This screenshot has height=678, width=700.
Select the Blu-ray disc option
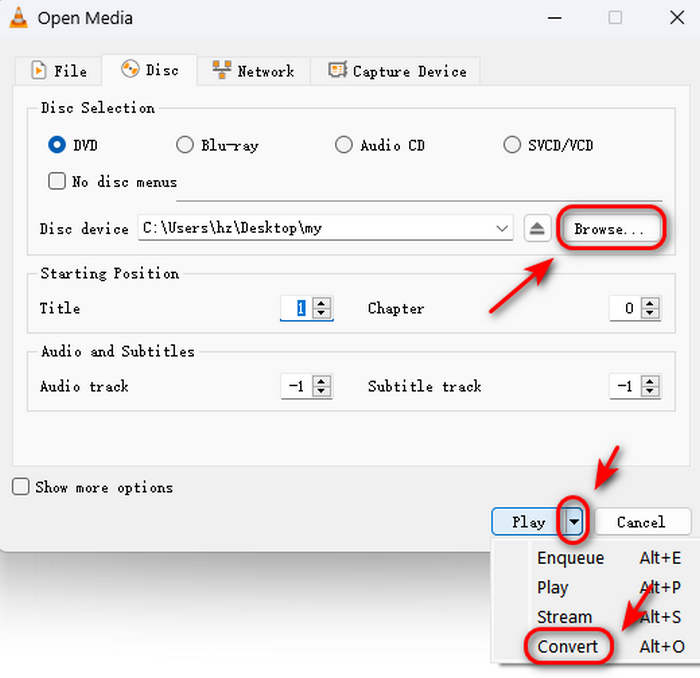pyautogui.click(x=184, y=145)
